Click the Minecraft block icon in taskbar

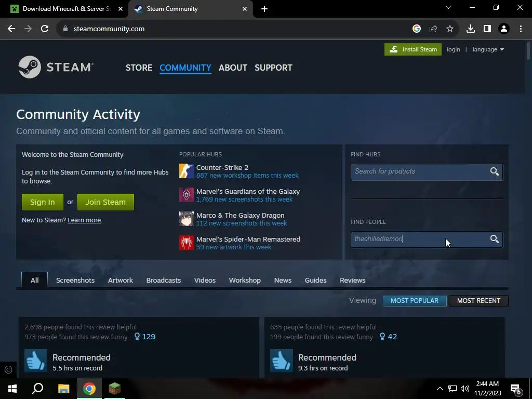pos(115,389)
